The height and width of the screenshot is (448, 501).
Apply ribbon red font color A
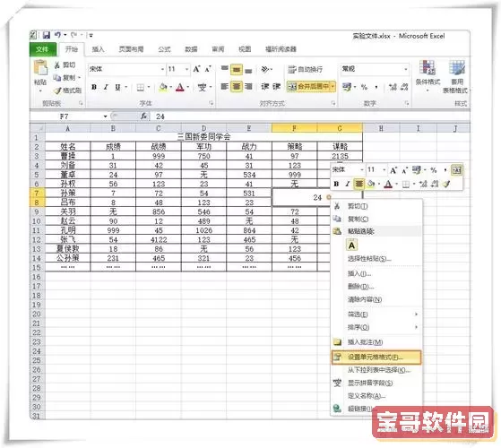pos(180,87)
